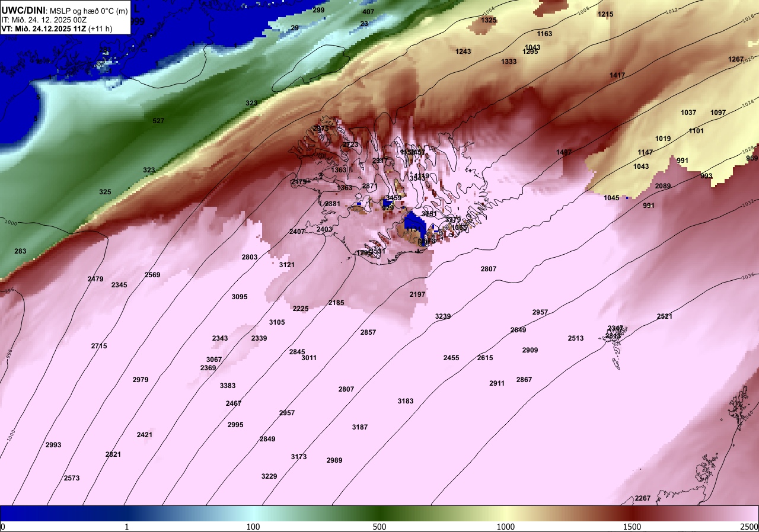Select the value 1333 on the map
759x532 pixels.
click(x=509, y=62)
